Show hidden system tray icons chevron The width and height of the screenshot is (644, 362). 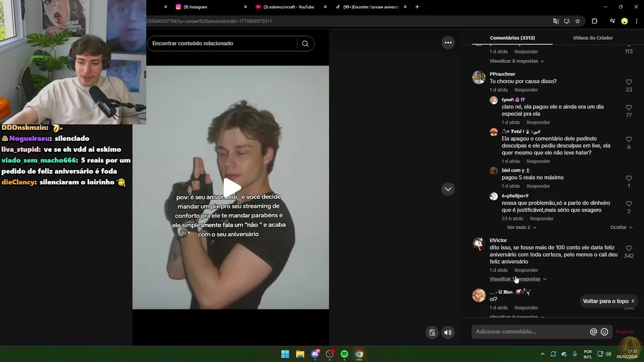[542, 354]
